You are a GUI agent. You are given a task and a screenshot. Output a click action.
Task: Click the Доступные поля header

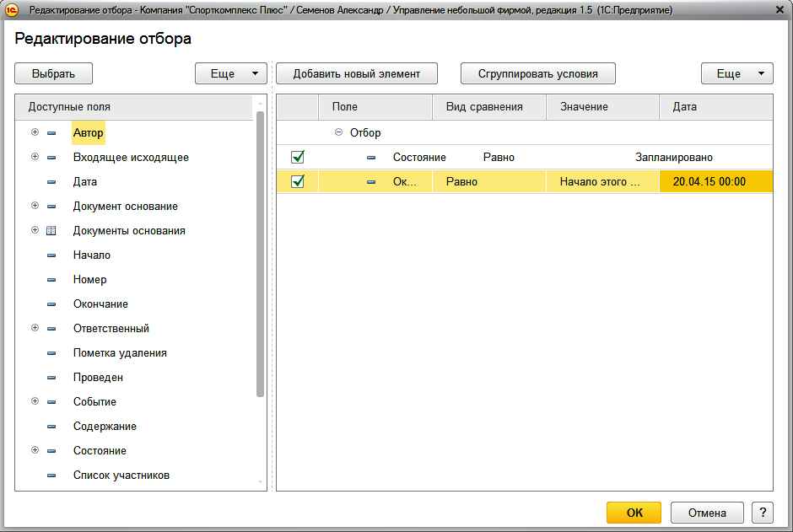pos(134,107)
